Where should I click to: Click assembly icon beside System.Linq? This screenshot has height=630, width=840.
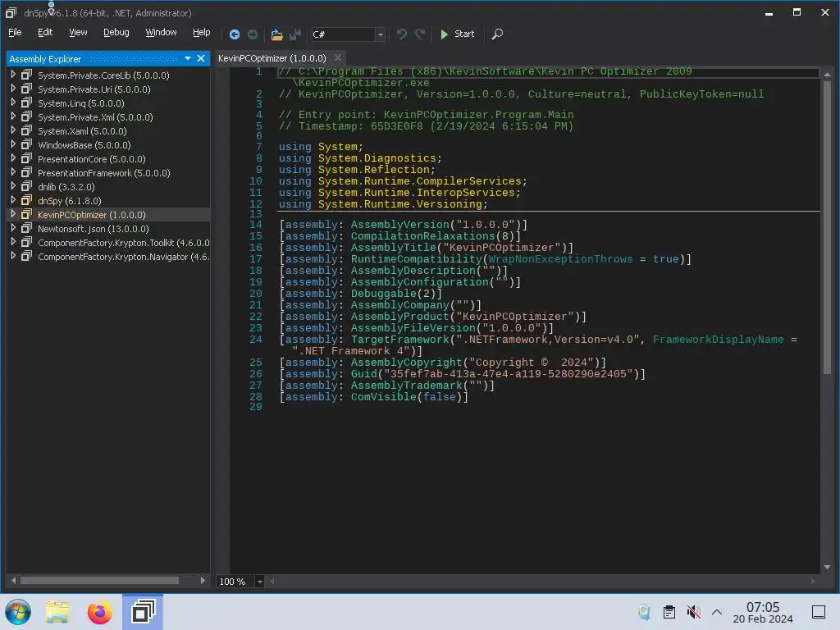click(x=26, y=103)
